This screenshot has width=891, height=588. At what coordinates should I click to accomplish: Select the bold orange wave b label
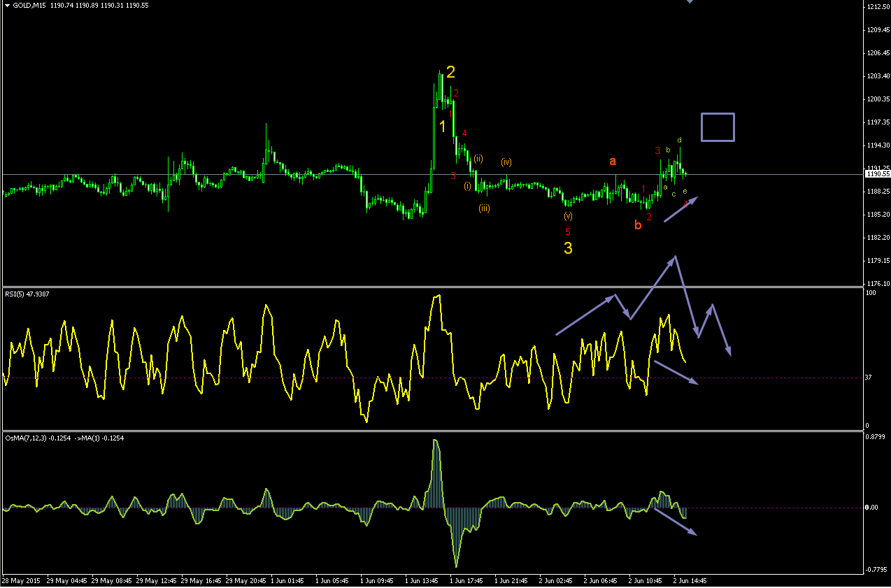tap(637, 225)
